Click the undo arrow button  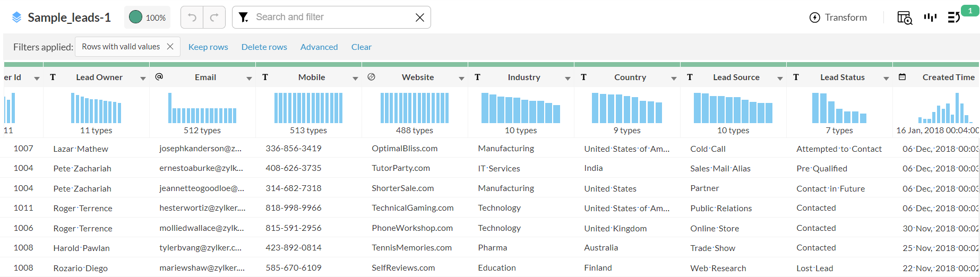point(192,18)
